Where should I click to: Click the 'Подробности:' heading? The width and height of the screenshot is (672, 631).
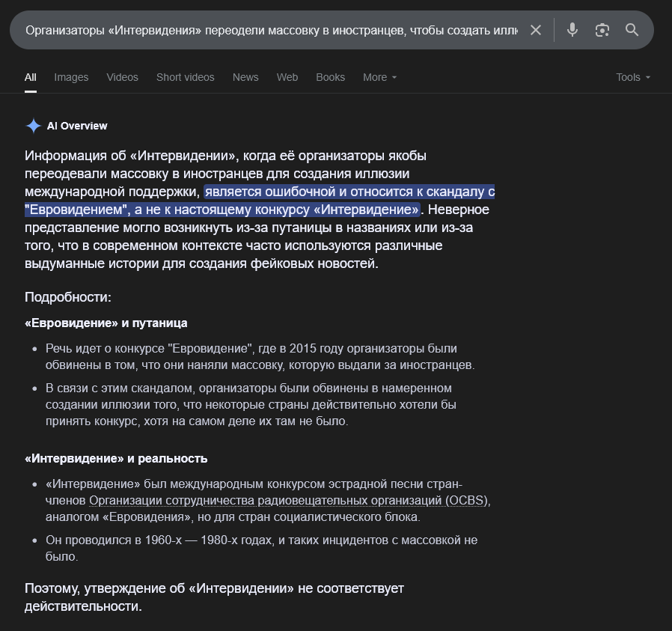(67, 297)
